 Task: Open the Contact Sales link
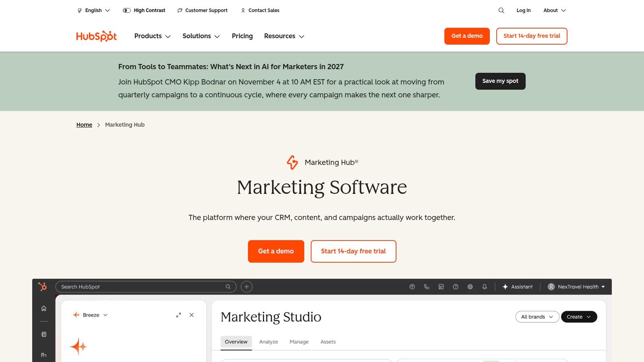pos(260,10)
